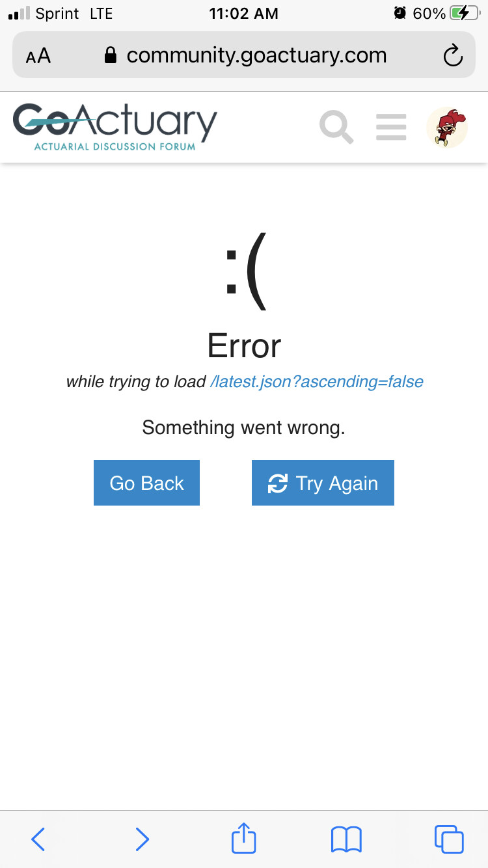488x868 pixels.
Task: Click the Go Back button
Action: coord(146,483)
